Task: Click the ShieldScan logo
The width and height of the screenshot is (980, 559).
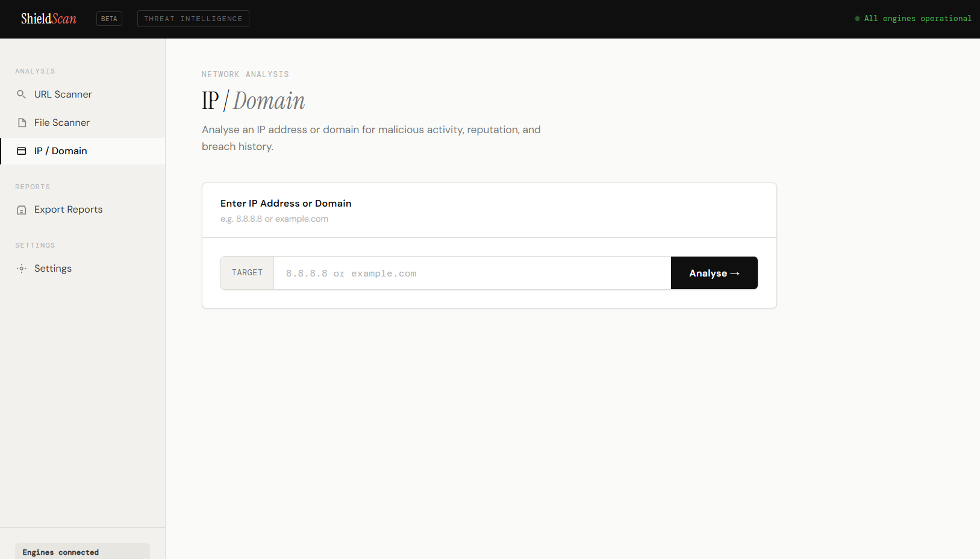Action: (49, 19)
